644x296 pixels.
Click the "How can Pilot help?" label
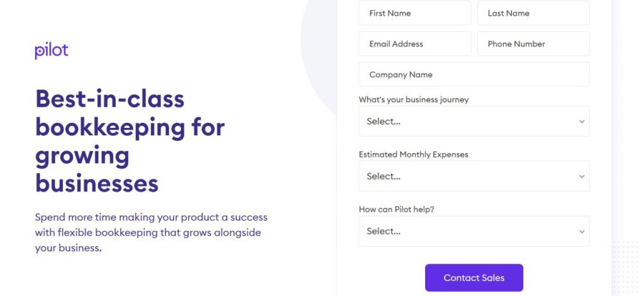[396, 209]
